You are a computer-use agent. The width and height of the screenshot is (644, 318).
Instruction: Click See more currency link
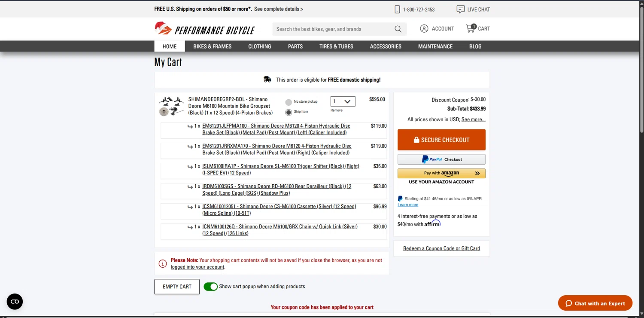[x=473, y=119]
